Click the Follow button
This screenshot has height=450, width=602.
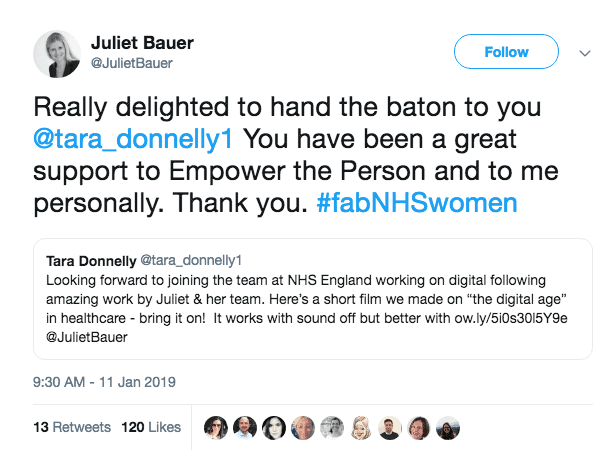(506, 52)
